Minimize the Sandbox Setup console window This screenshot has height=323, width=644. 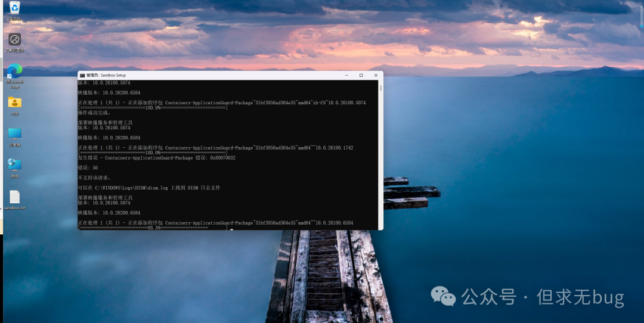(x=346, y=76)
